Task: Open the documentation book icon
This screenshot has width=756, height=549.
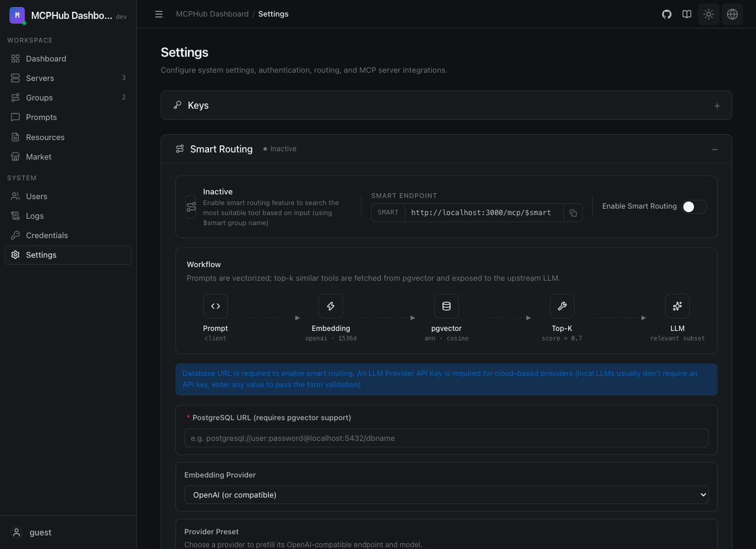Action: click(x=687, y=14)
